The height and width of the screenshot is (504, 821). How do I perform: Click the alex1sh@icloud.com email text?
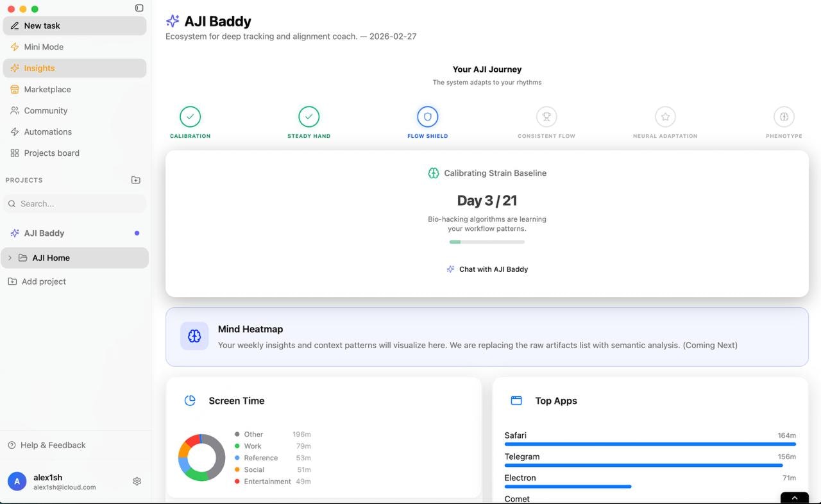(65, 487)
